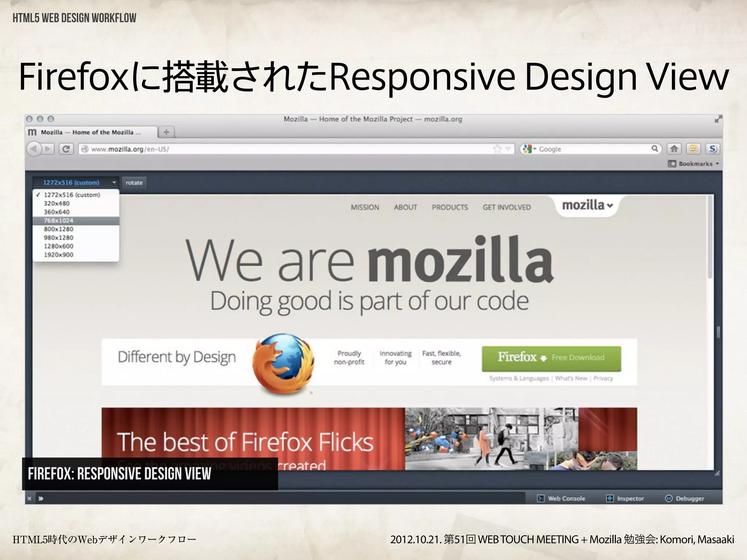
Task: Open the Privacy link
Action: [x=603, y=378]
